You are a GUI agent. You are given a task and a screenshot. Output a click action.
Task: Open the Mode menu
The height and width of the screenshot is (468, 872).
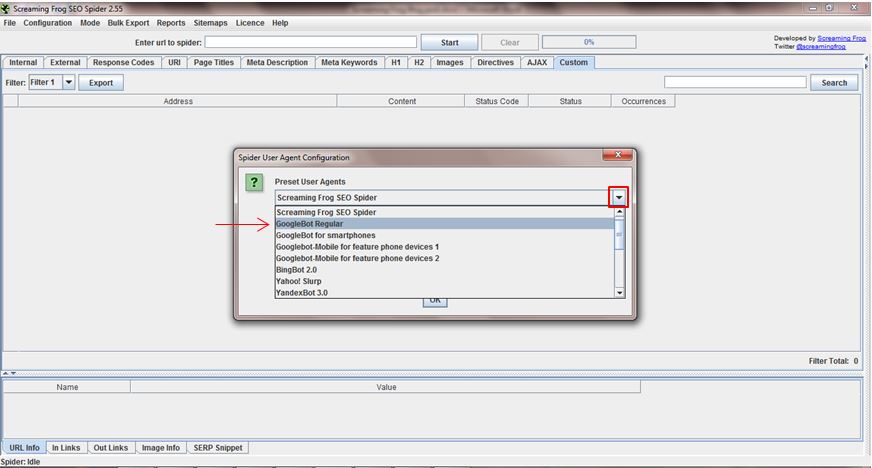coord(90,23)
